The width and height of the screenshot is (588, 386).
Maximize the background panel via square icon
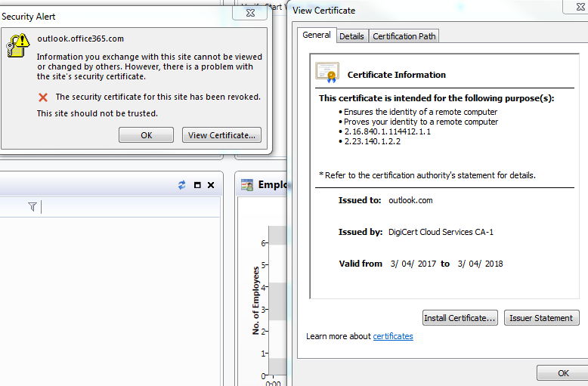197,185
